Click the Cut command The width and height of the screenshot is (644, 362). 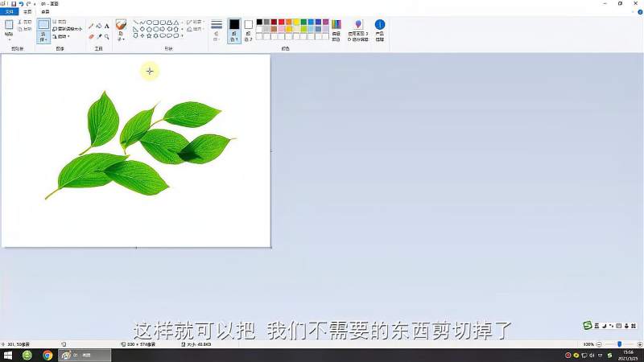tap(25, 22)
